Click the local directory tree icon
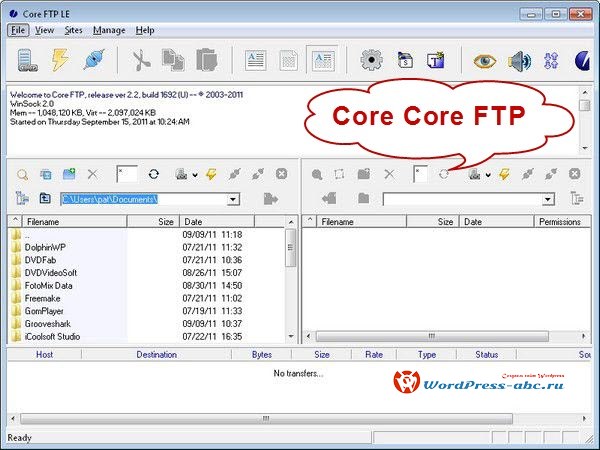This screenshot has height=450, width=600. click(22, 198)
